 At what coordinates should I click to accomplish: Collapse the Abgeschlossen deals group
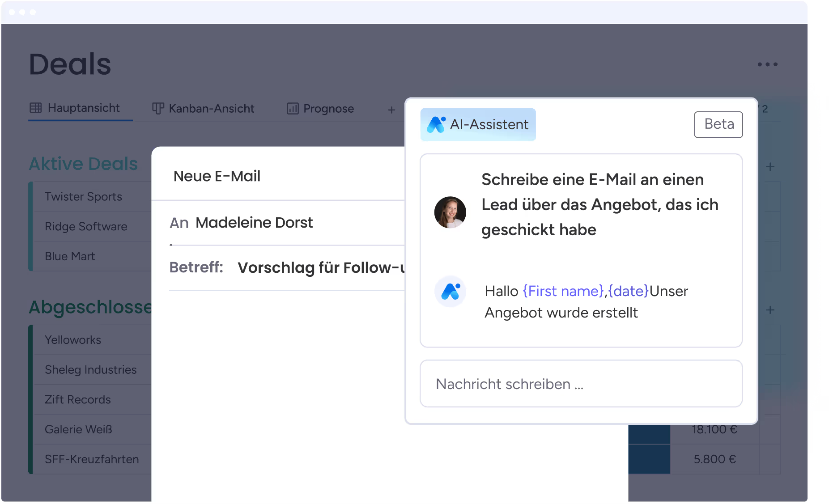point(90,307)
